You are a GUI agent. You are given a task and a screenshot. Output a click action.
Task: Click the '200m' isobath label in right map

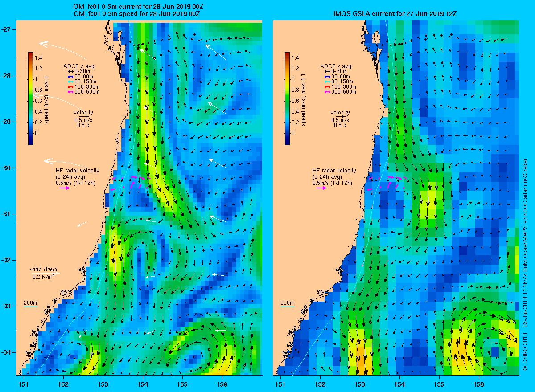coord(287,303)
